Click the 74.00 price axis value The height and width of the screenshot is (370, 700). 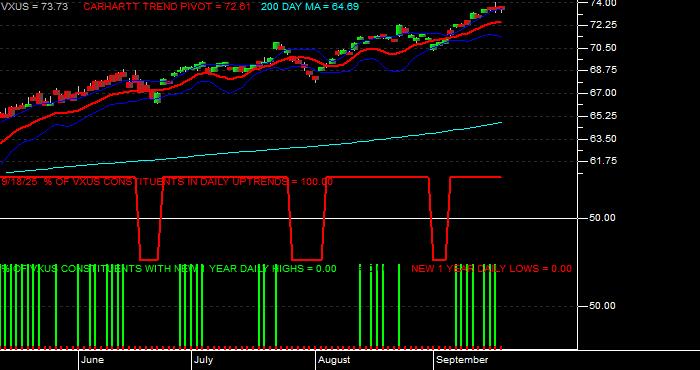(603, 3)
